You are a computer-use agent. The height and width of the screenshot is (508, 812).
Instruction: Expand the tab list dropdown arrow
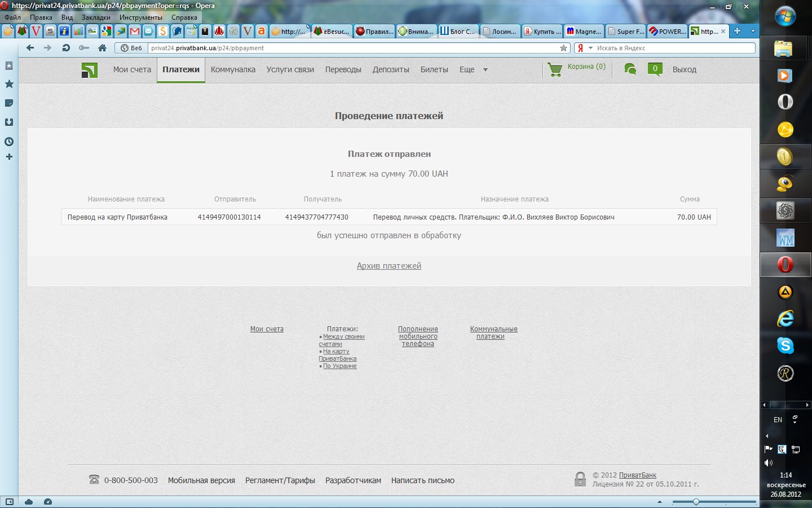(753, 31)
